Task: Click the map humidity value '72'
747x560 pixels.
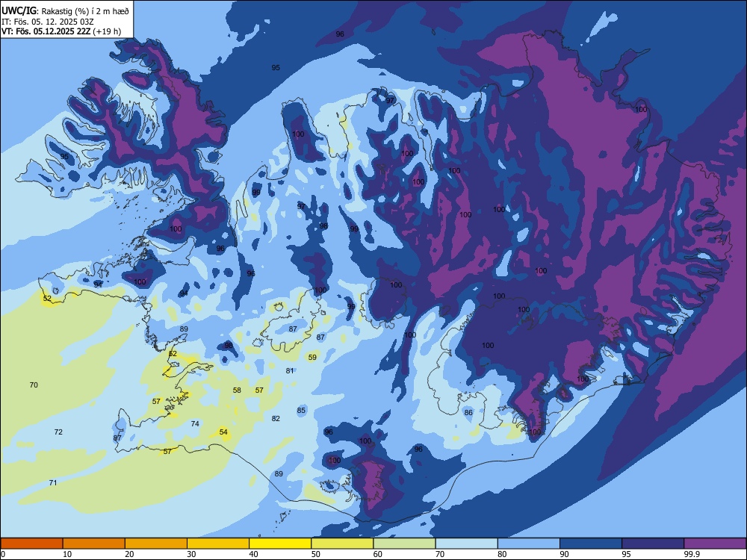Action: pos(58,432)
